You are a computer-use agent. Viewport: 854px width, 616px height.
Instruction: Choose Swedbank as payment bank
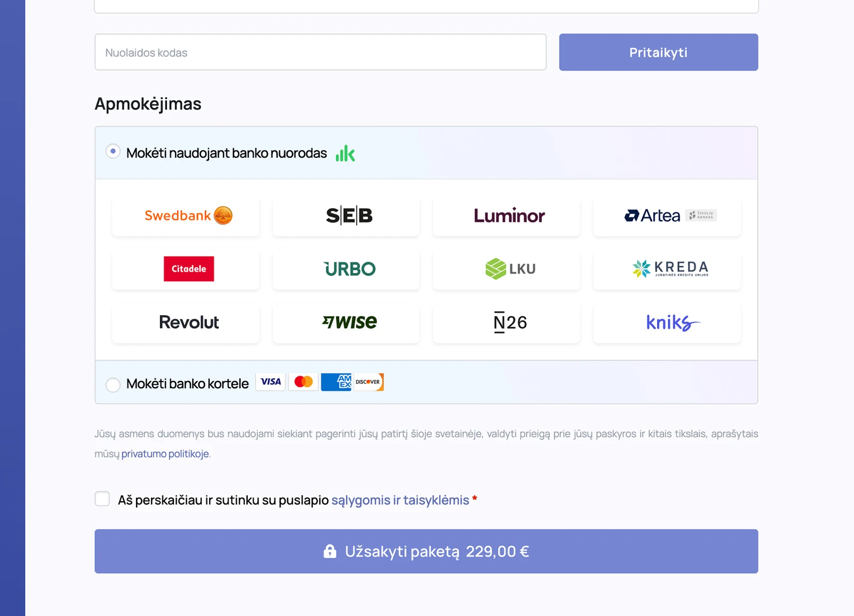point(186,215)
